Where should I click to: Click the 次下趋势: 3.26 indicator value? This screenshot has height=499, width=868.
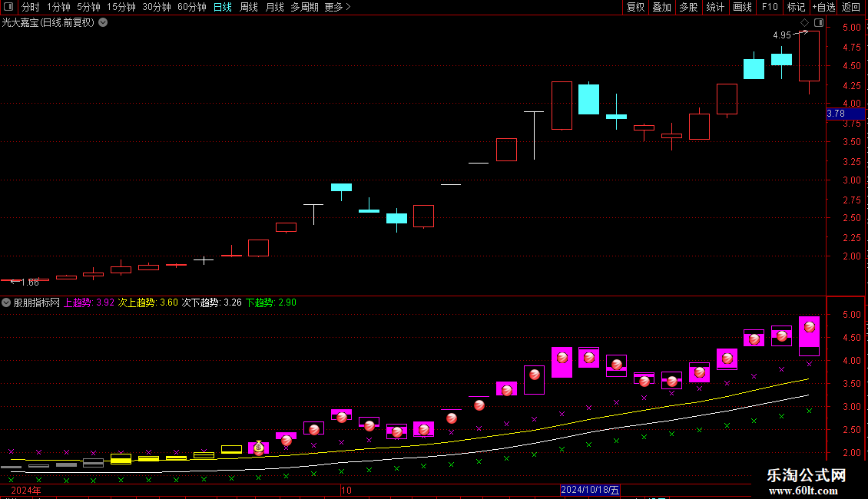click(211, 302)
